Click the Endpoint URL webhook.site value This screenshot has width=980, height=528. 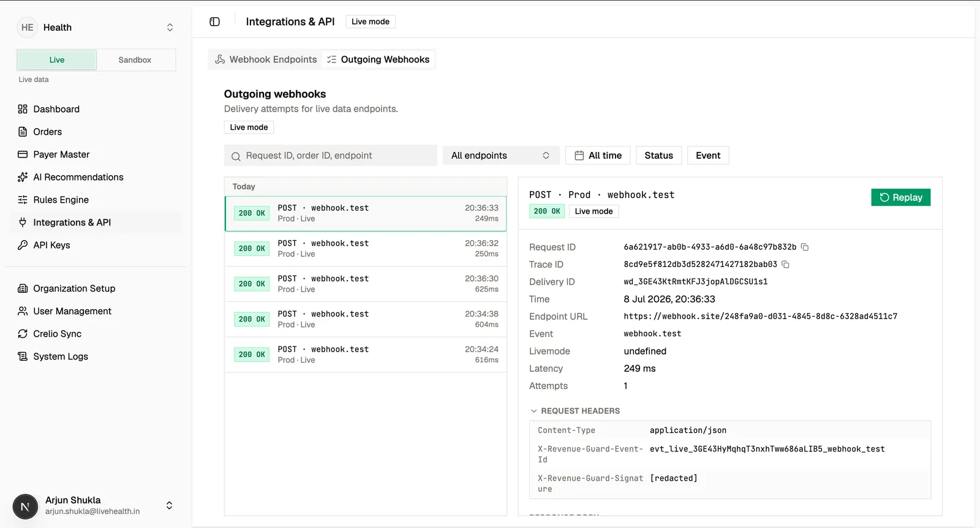(760, 317)
